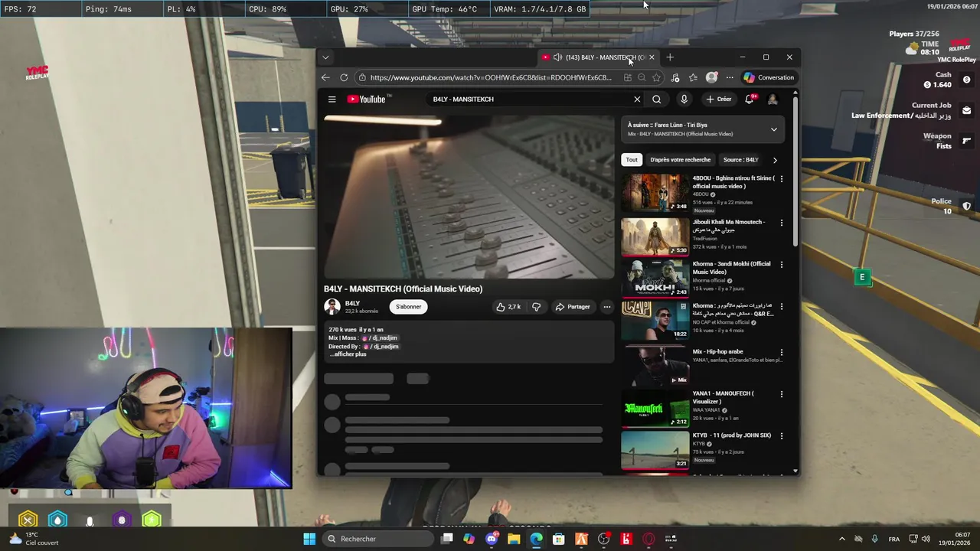Open the YouTube account avatar menu
This screenshot has height=551, width=980.
point(773,99)
